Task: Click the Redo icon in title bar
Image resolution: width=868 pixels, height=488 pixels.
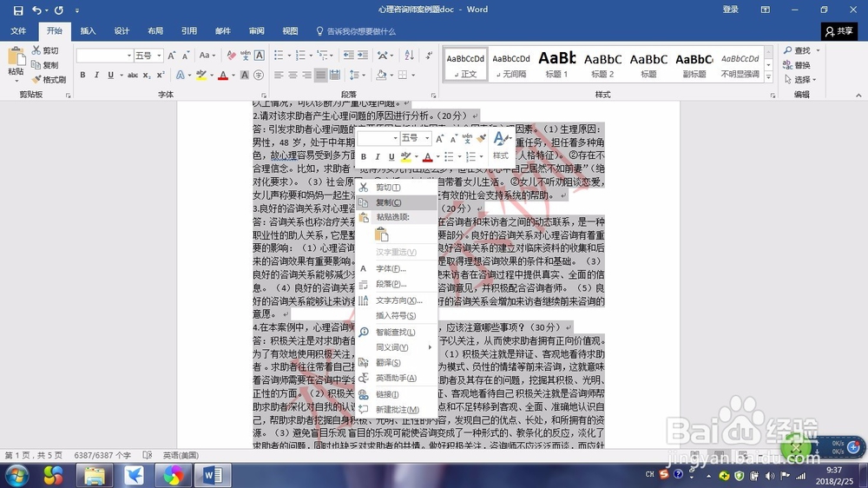Action: pyautogui.click(x=59, y=10)
